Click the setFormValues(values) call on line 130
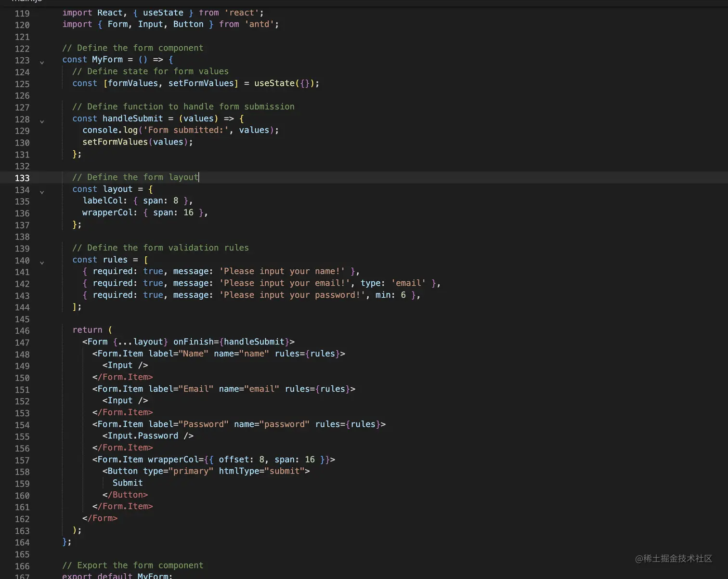This screenshot has height=579, width=728. click(x=135, y=142)
